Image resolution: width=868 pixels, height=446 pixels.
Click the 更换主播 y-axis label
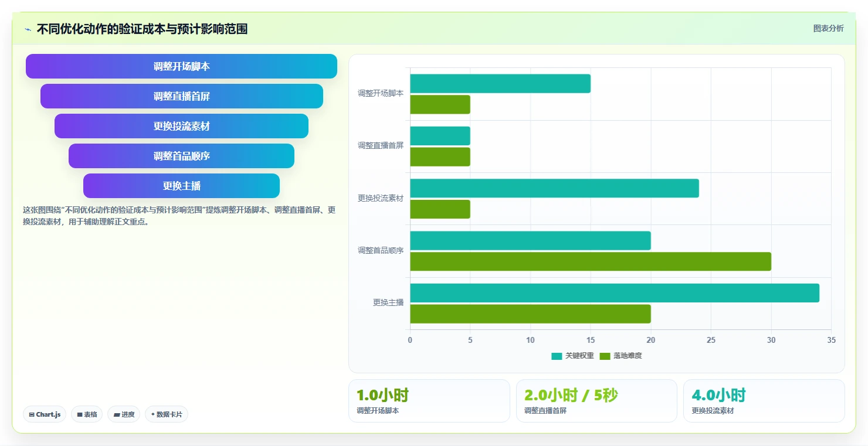(x=388, y=302)
